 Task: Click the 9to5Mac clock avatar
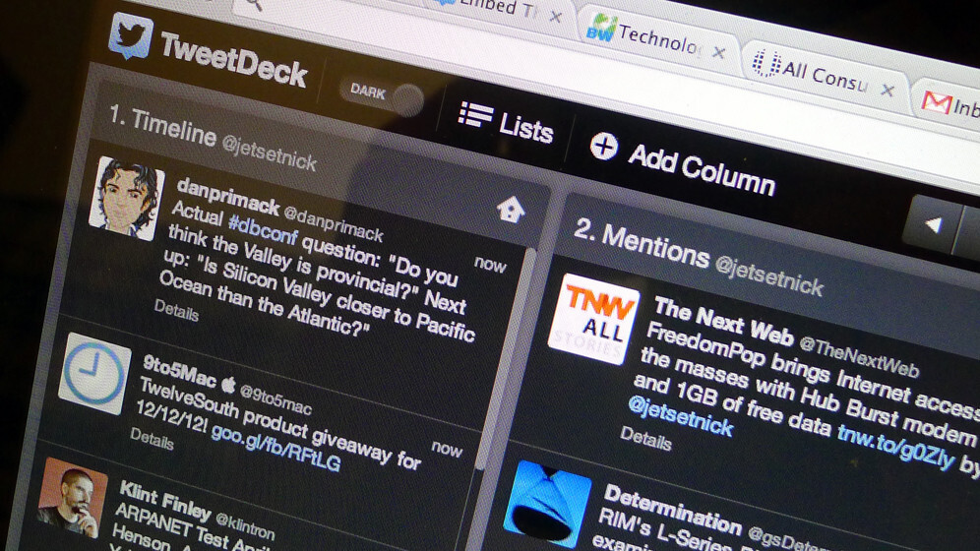pyautogui.click(x=93, y=374)
